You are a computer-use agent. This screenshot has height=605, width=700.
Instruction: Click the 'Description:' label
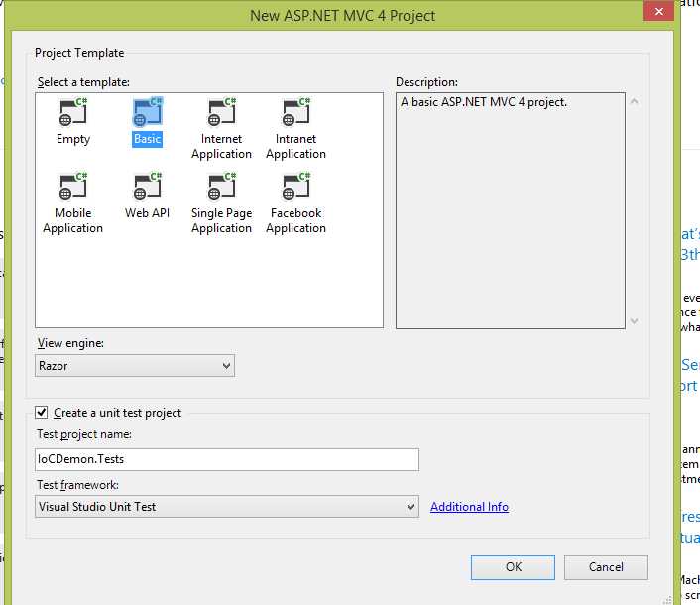tap(426, 82)
